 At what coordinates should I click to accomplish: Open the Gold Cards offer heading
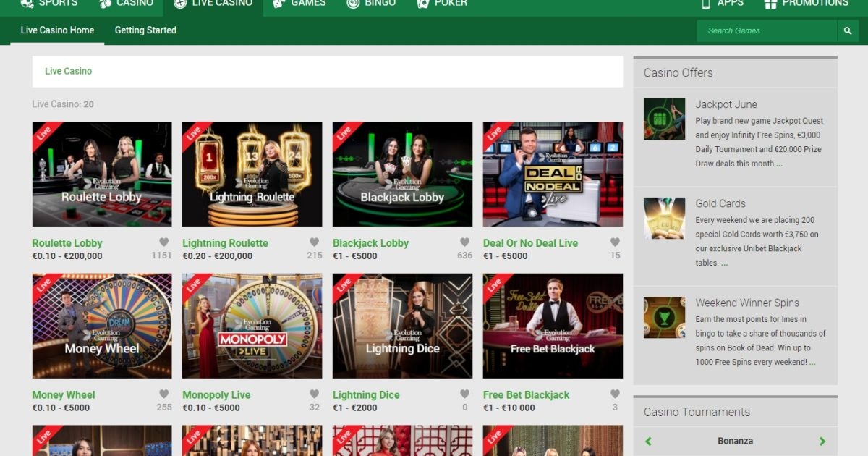[x=720, y=203]
